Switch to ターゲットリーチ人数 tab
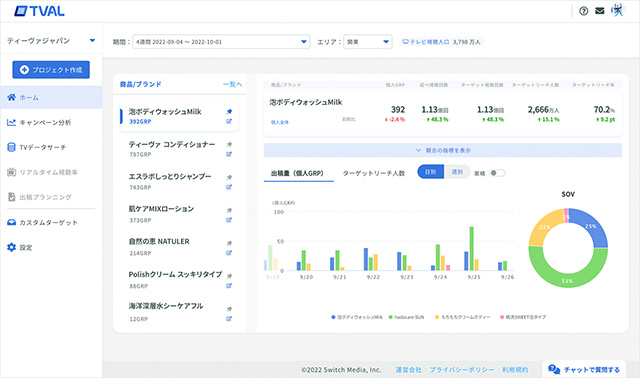This screenshot has width=640, height=378. pyautogui.click(x=373, y=173)
